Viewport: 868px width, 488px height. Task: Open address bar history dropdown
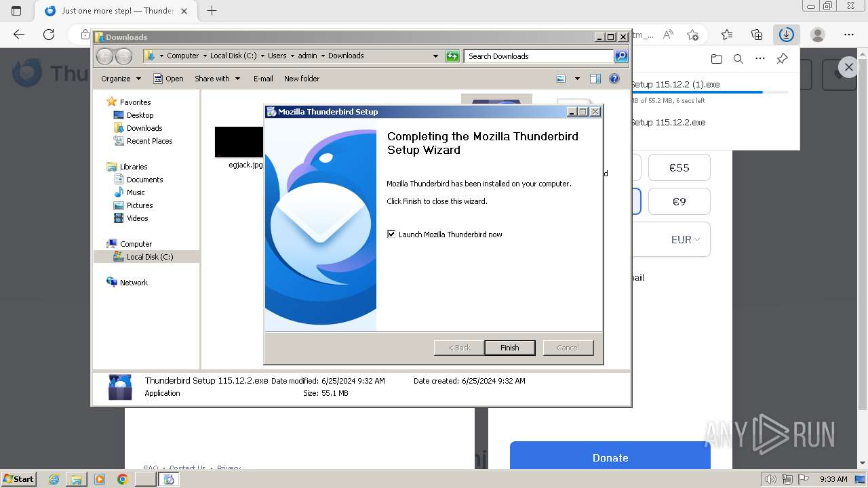coord(435,56)
